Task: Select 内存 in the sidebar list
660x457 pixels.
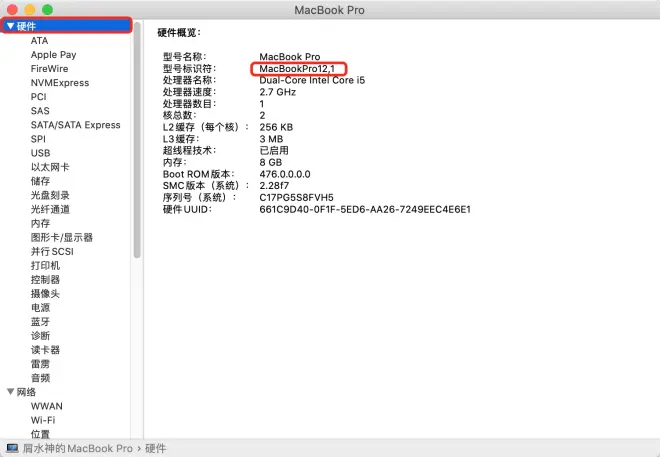Action: (40, 223)
